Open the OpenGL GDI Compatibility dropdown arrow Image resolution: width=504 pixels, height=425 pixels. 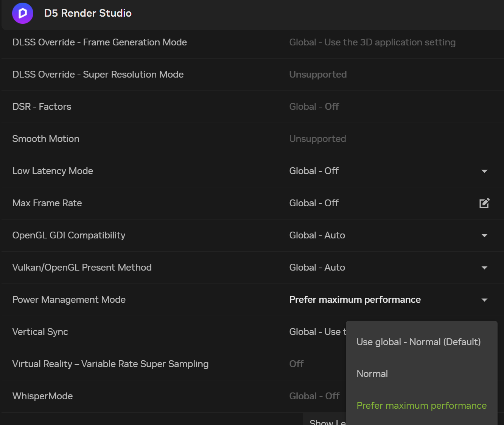pyautogui.click(x=484, y=235)
